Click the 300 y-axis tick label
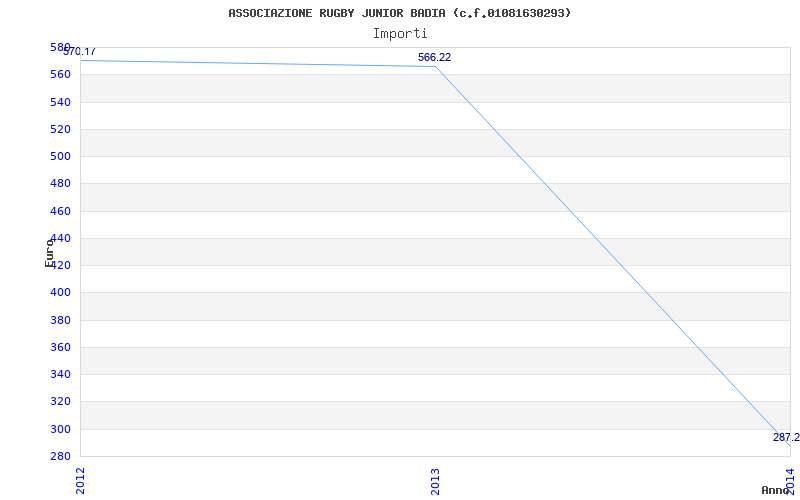Screen dimensions: 800x500 [x=60, y=429]
